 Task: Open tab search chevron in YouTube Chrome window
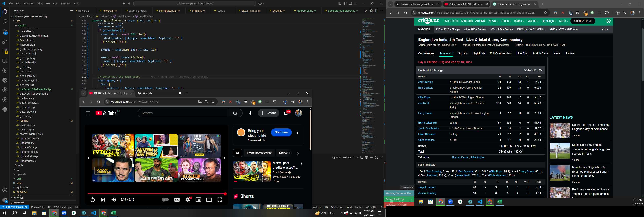[84, 93]
